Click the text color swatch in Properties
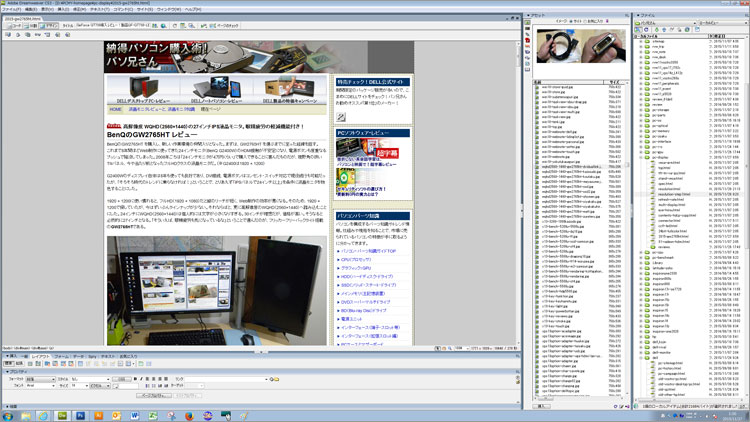Image resolution: width=750 pixels, height=422 pixels. (x=116, y=386)
